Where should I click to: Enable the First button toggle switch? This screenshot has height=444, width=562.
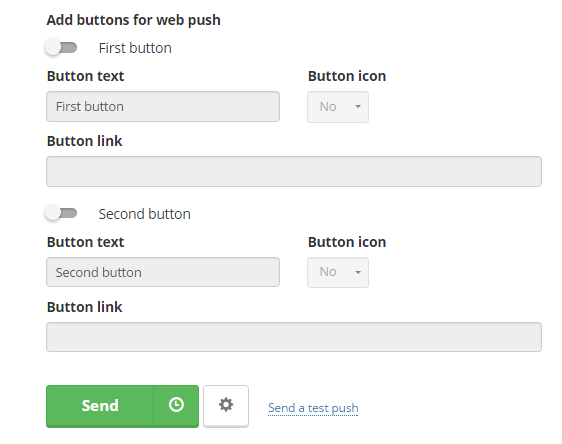pos(61,48)
